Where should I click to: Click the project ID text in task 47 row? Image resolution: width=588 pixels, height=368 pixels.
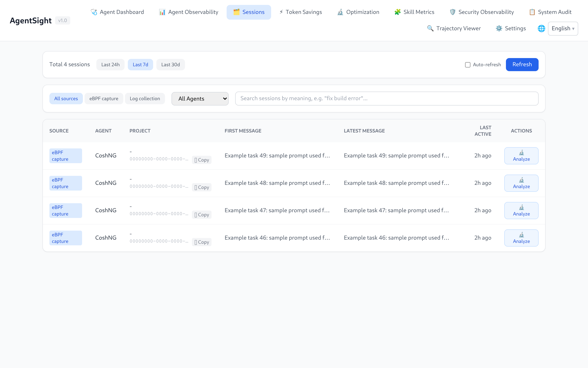click(159, 214)
